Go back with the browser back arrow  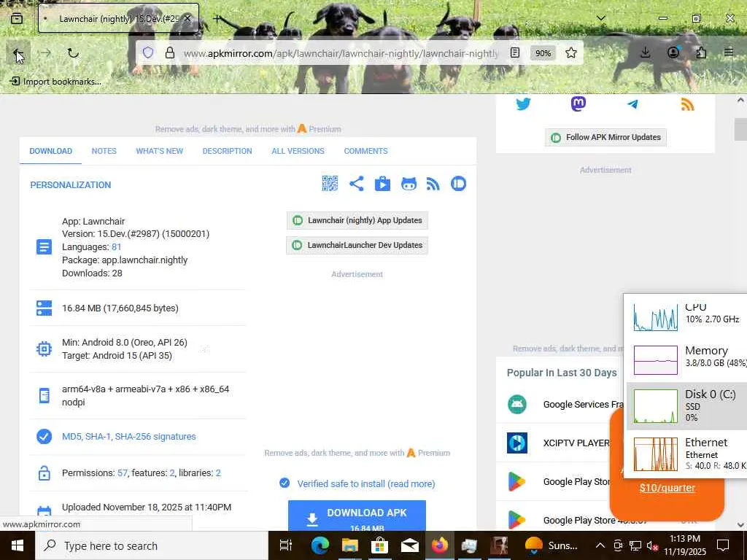tap(18, 52)
